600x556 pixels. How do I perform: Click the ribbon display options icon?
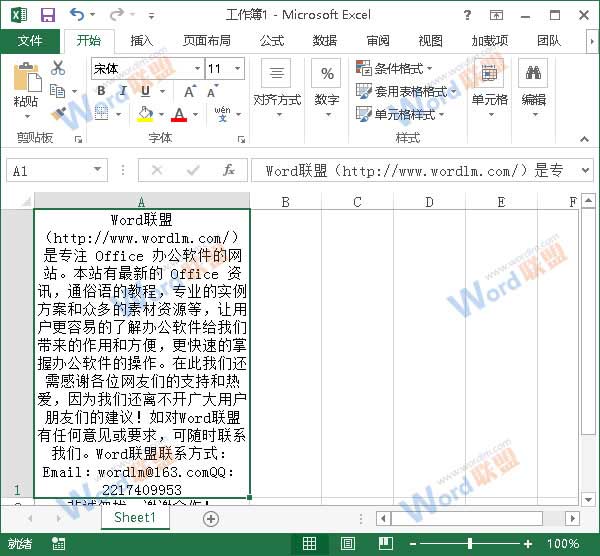point(496,15)
